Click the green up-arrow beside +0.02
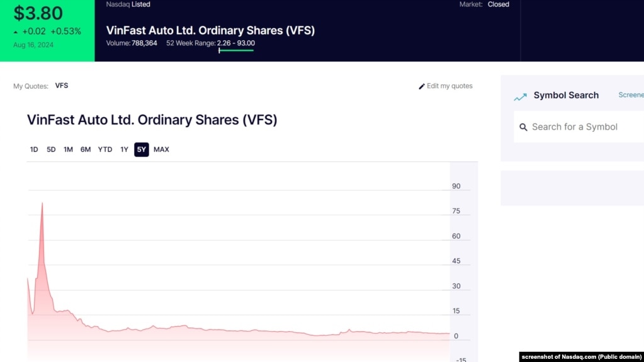The width and height of the screenshot is (644, 362). point(16,32)
